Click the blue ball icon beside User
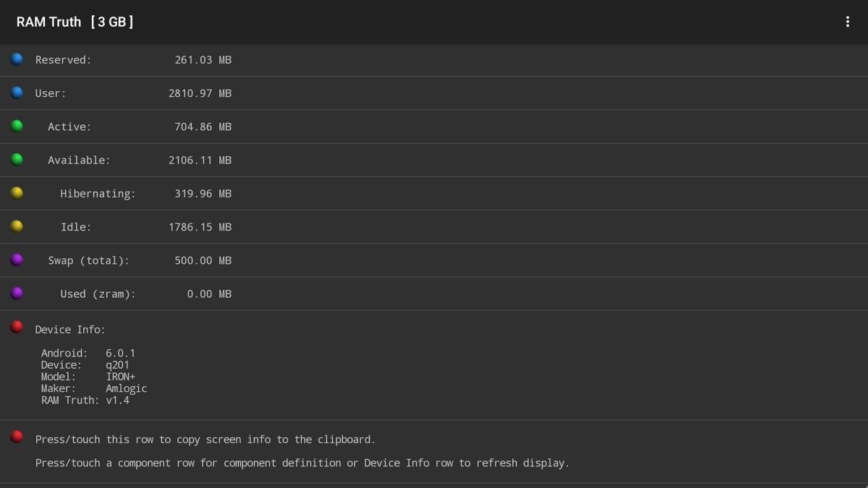Screen dimensions: 868x488 tap(17, 93)
